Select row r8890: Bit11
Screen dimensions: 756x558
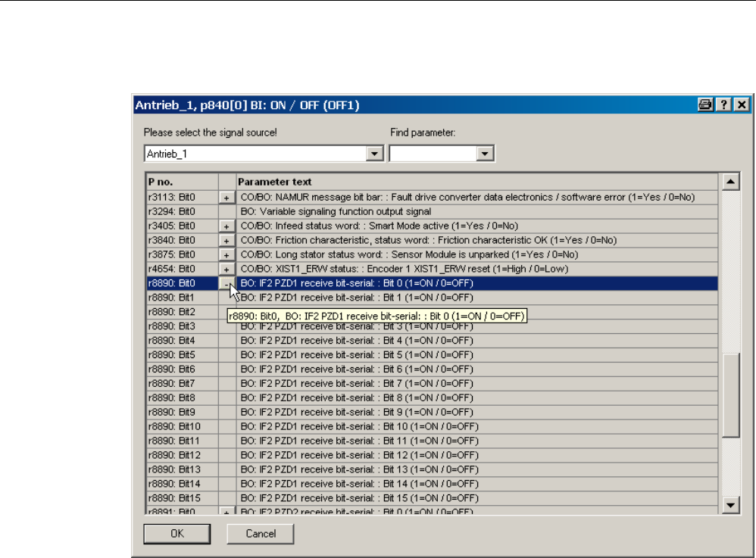[432, 441]
